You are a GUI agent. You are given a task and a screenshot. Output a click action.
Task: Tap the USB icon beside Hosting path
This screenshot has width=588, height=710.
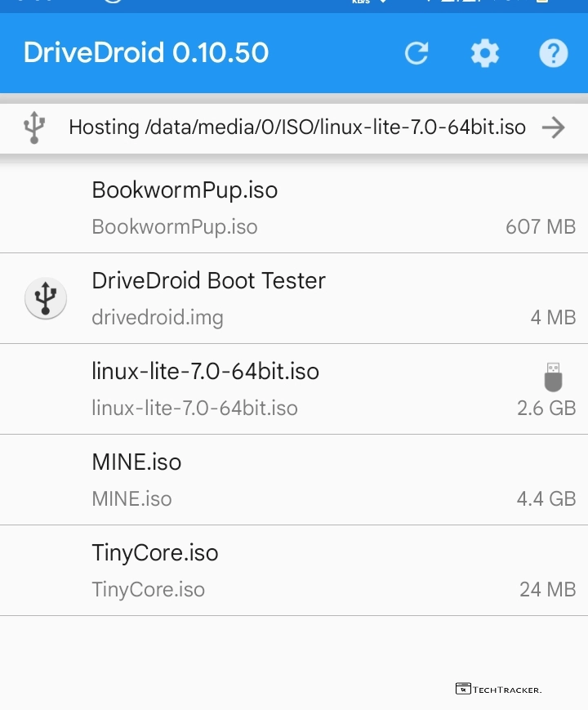tap(33, 127)
